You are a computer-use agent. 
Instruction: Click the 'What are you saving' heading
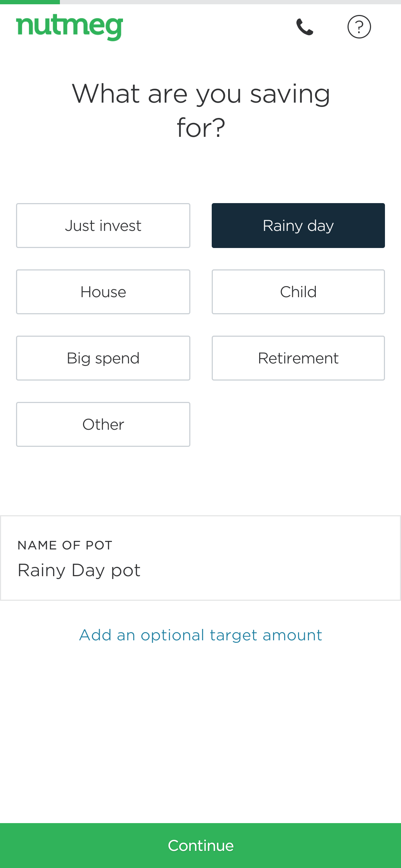(x=201, y=94)
